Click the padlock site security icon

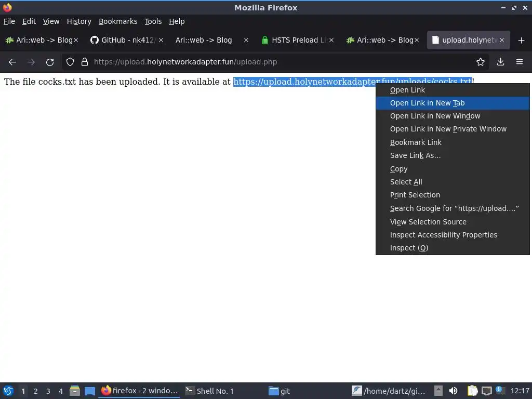tap(85, 62)
